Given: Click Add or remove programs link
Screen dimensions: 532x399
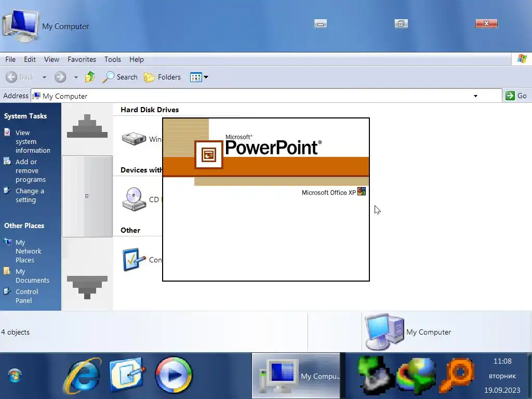Looking at the screenshot, I should 31,170.
